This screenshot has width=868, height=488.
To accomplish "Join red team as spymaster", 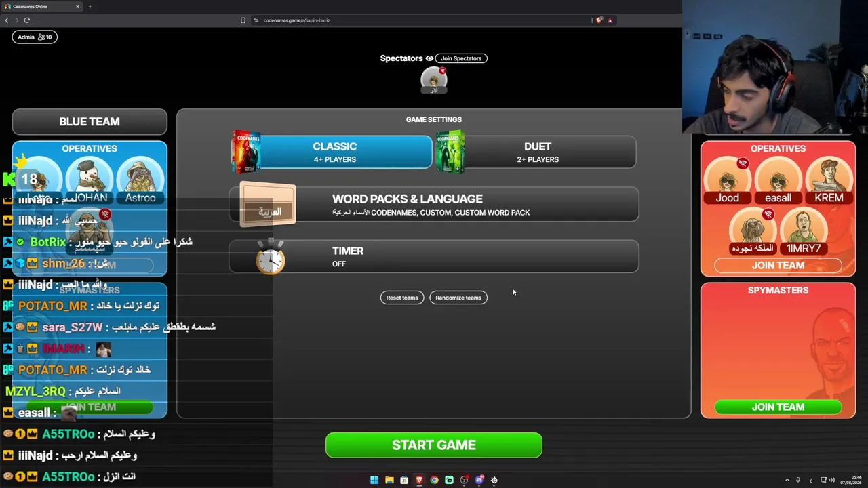I will tap(778, 407).
